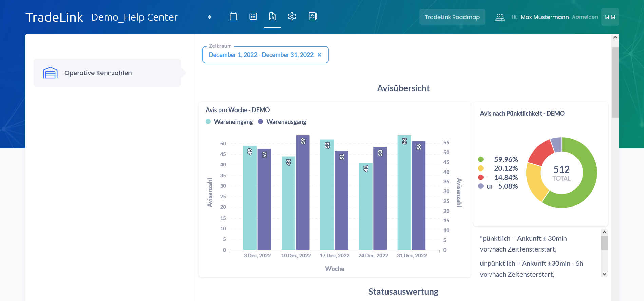Click the TradeLink Roadmap button
The height and width of the screenshot is (301, 644).
(452, 17)
